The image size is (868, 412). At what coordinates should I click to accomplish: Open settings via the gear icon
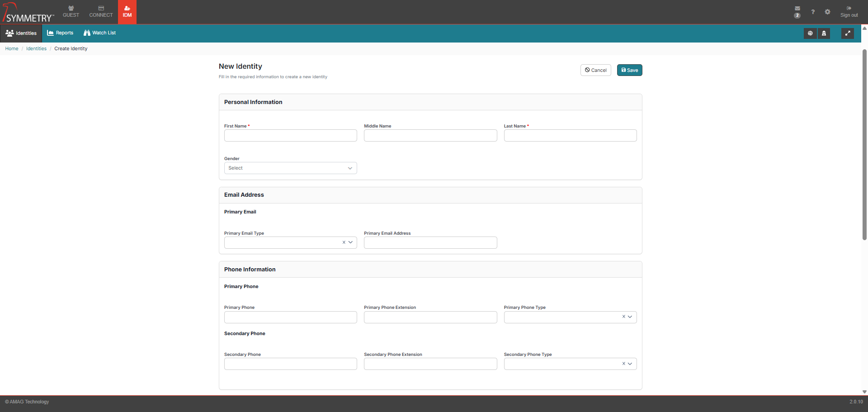(x=827, y=12)
